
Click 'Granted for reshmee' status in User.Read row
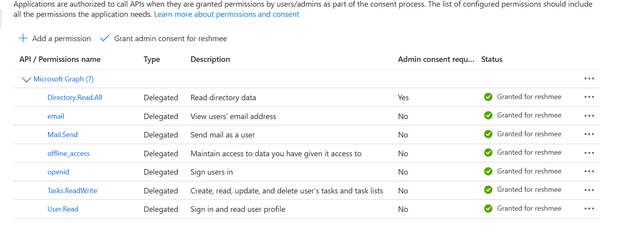coord(529,208)
